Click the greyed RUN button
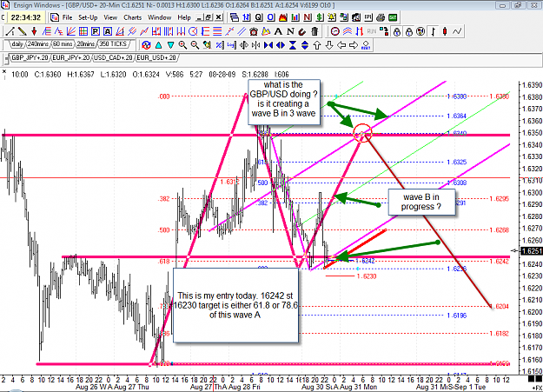The height and width of the screenshot is (392, 543). pos(372,31)
